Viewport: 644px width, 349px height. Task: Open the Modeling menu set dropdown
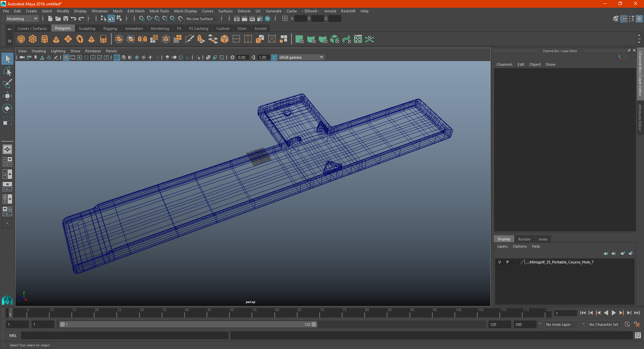22,19
